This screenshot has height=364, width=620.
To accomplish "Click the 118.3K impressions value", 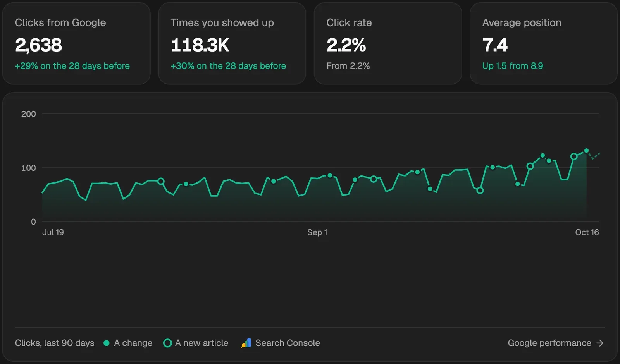I will (x=200, y=45).
